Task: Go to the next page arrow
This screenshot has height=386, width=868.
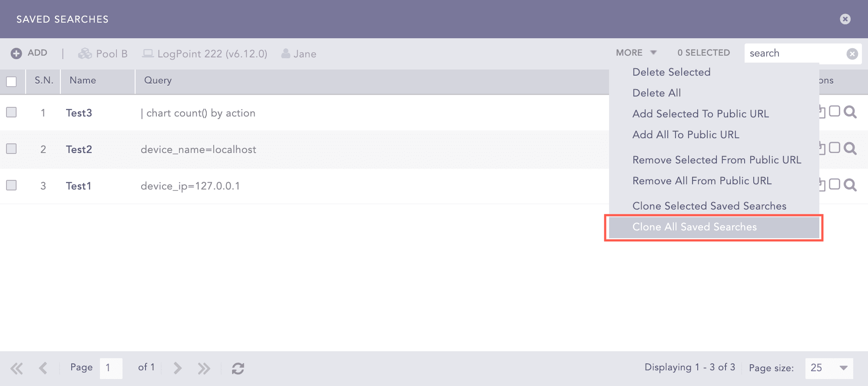Action: (x=177, y=368)
